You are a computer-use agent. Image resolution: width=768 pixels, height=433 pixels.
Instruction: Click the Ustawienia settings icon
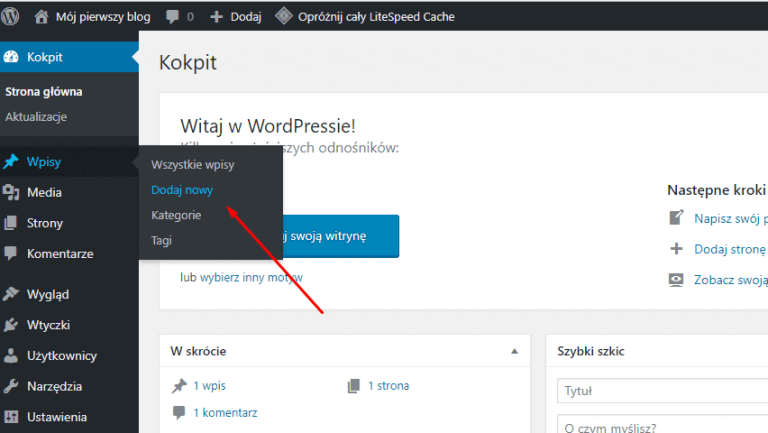point(11,417)
